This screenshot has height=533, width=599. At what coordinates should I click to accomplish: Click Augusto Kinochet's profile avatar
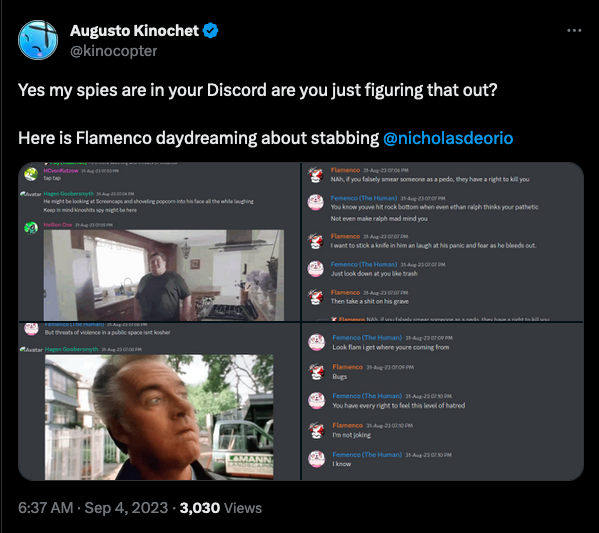point(38,40)
